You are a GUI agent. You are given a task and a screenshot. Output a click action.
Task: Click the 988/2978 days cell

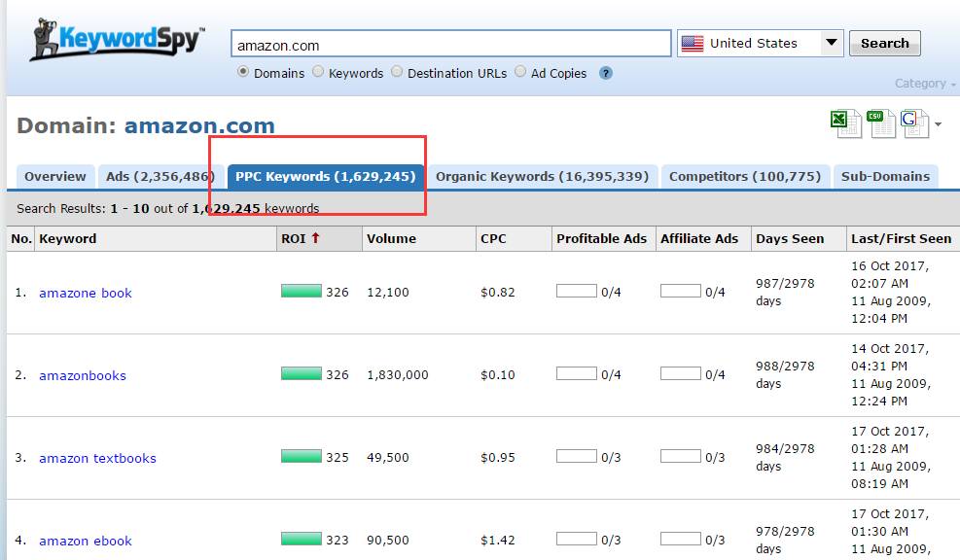785,374
